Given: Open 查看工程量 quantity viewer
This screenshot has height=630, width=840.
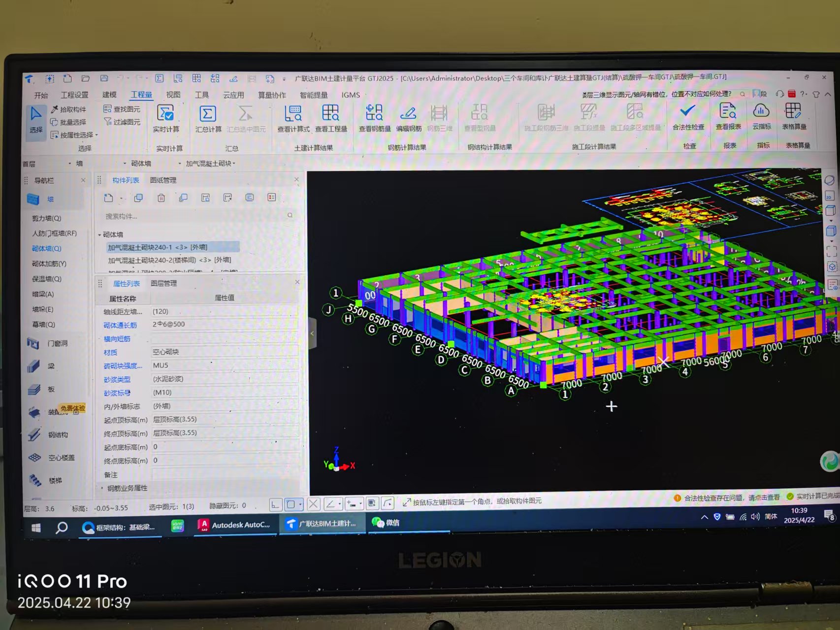Looking at the screenshot, I should (331, 118).
